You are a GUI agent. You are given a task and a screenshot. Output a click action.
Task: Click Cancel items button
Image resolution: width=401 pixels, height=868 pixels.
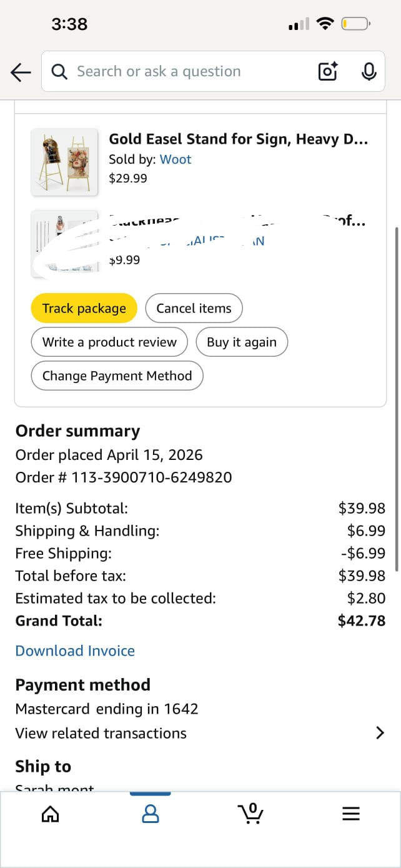(194, 308)
